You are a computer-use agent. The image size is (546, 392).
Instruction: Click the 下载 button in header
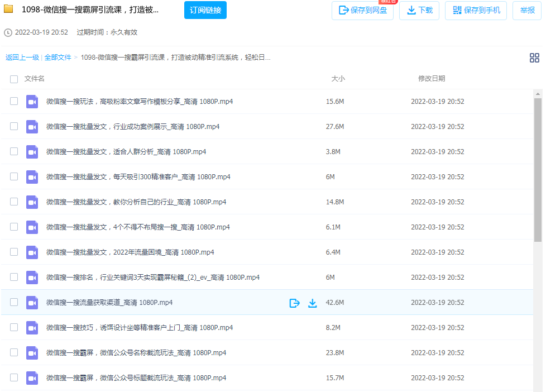pyautogui.click(x=419, y=11)
